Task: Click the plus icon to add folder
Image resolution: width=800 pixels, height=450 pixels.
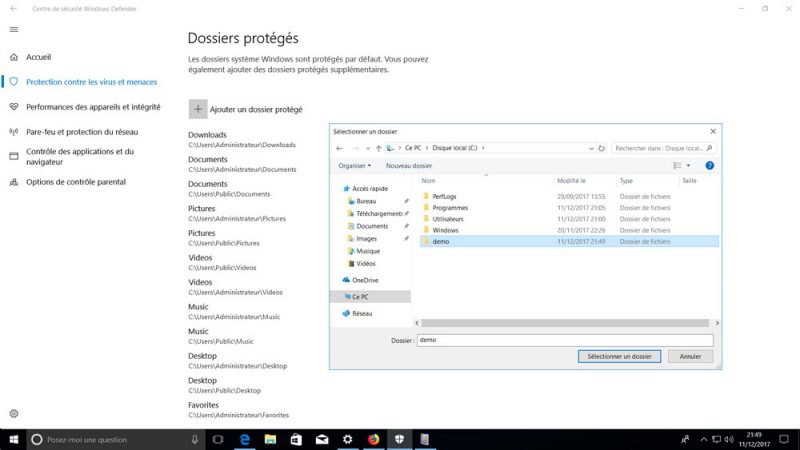Action: pyautogui.click(x=198, y=109)
